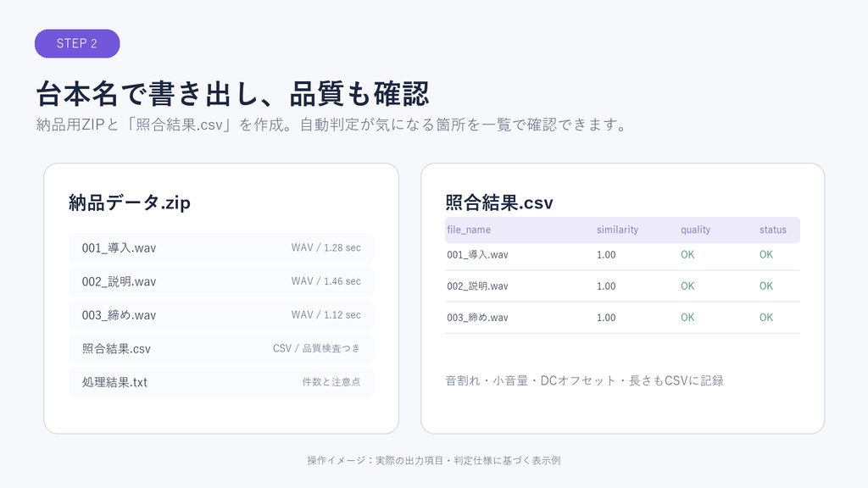This screenshot has height=488, width=868.
Task: Click the WAV / 1.12 sec label
Action: pyautogui.click(x=326, y=315)
